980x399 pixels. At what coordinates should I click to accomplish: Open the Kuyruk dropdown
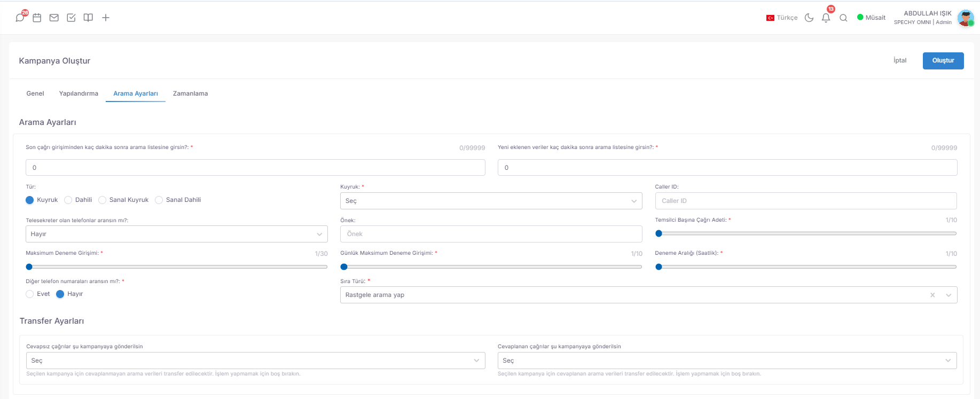(x=491, y=201)
